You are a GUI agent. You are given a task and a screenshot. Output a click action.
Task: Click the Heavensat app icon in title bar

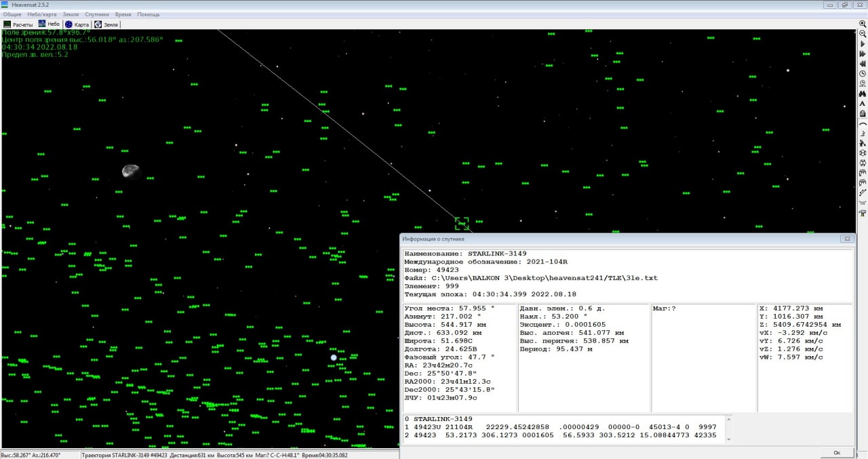pyautogui.click(x=5, y=5)
